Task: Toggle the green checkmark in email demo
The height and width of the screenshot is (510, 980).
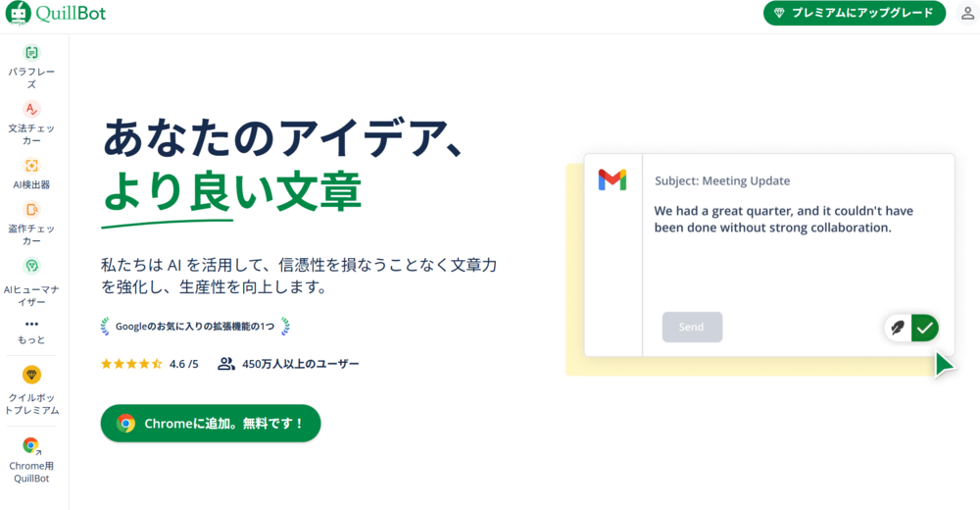Action: coord(925,328)
